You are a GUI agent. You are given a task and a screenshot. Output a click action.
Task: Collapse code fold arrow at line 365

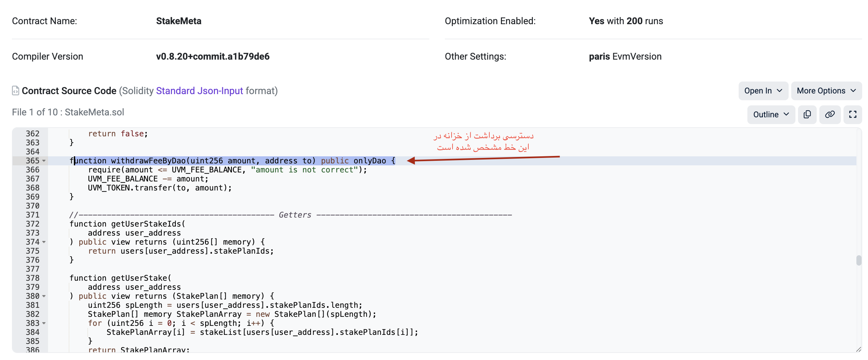tap(44, 161)
